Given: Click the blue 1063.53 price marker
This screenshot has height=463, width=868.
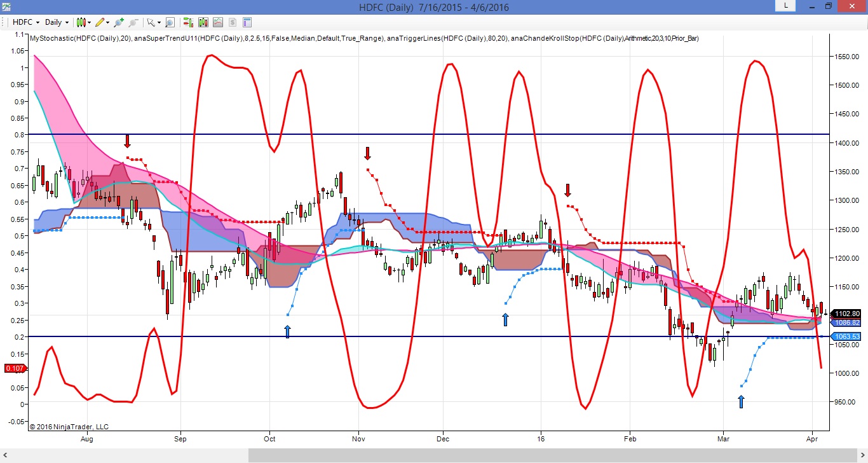Looking at the screenshot, I should pyautogui.click(x=847, y=336).
